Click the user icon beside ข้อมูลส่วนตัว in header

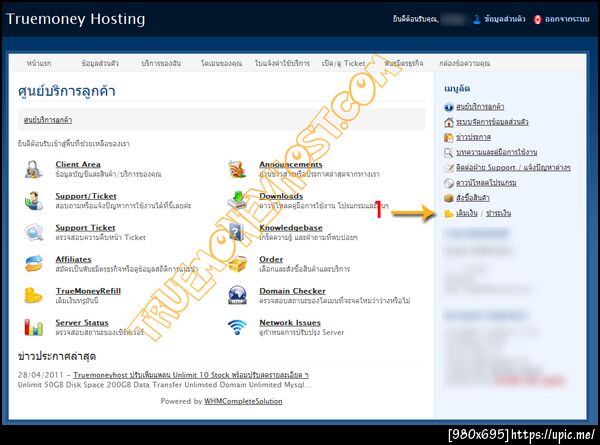click(x=476, y=19)
